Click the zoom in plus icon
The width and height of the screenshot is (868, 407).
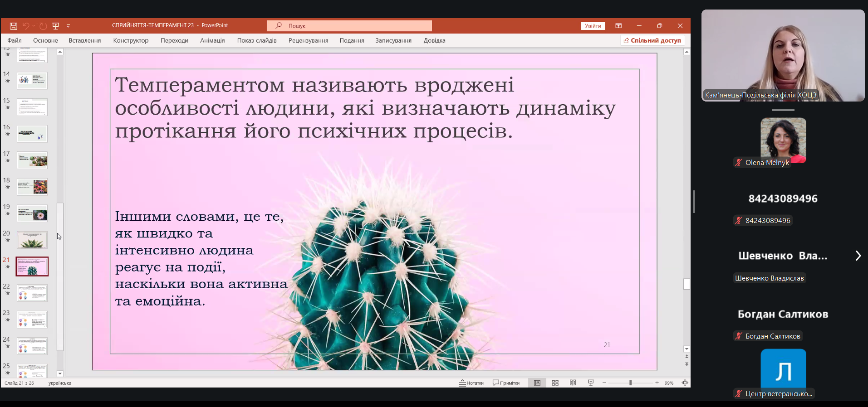pos(657,383)
